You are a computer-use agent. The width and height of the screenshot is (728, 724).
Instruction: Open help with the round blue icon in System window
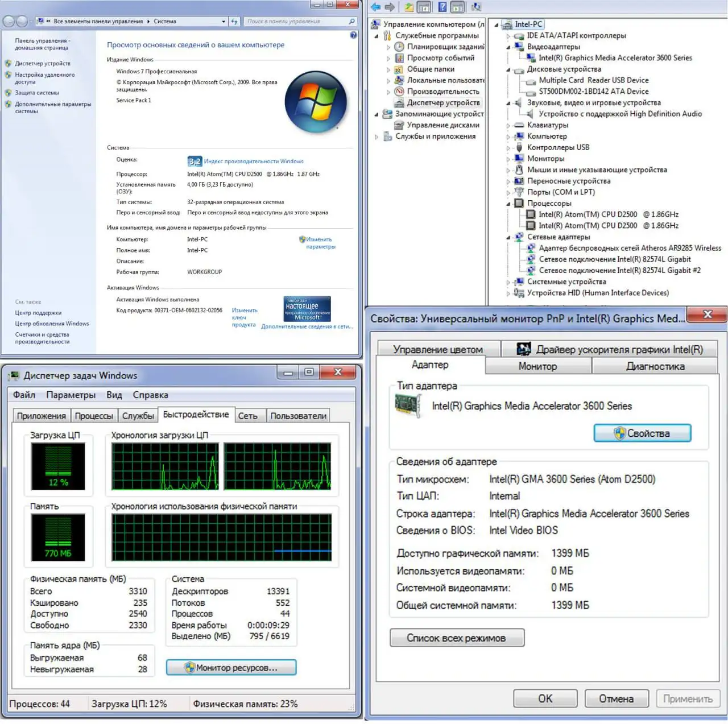353,35
